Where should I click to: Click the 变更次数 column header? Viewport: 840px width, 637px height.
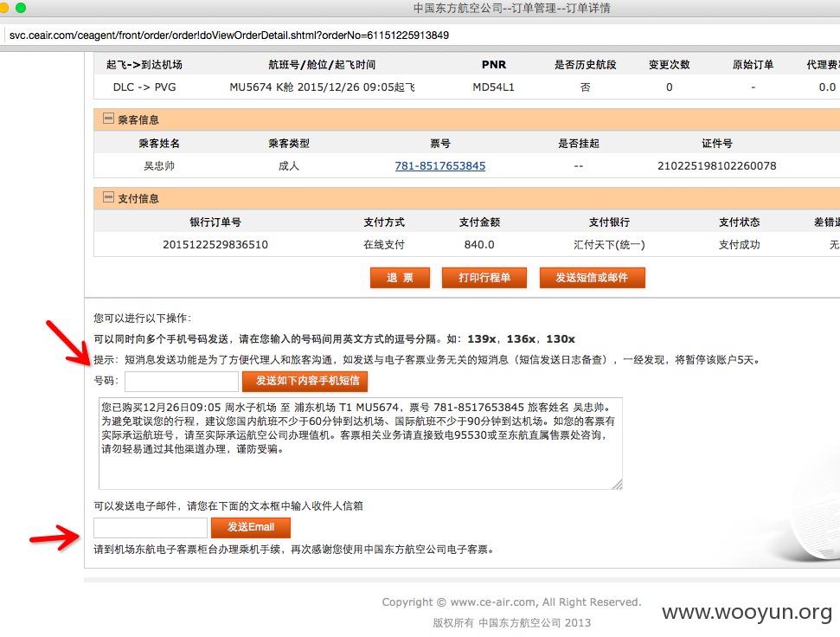point(669,65)
